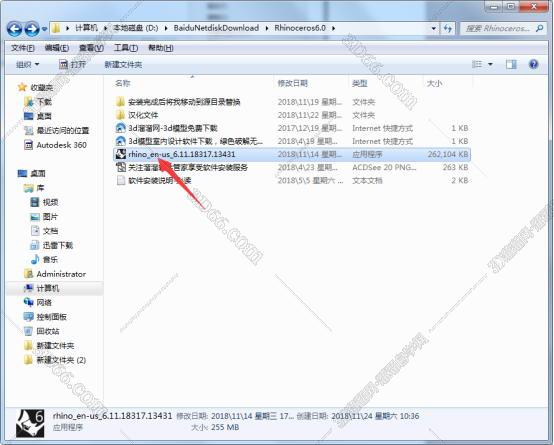Select Rhinoceros6.0 breadcrumb segment

[300, 28]
